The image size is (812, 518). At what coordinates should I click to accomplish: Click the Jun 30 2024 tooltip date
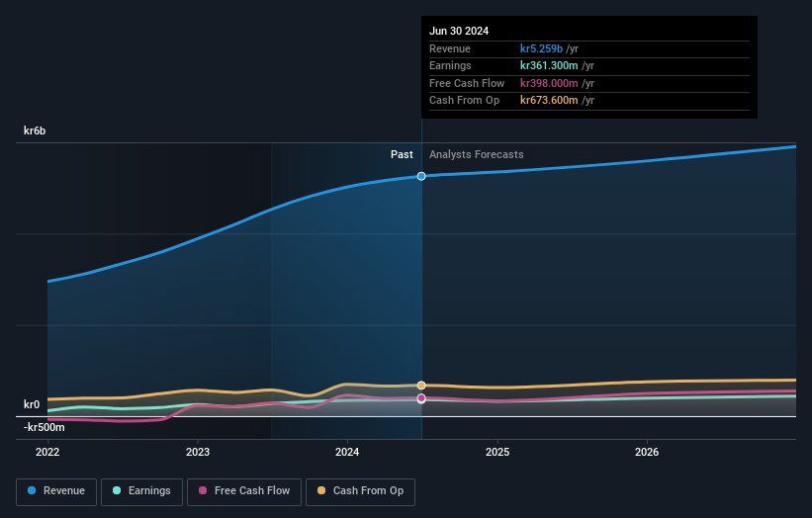pyautogui.click(x=459, y=31)
